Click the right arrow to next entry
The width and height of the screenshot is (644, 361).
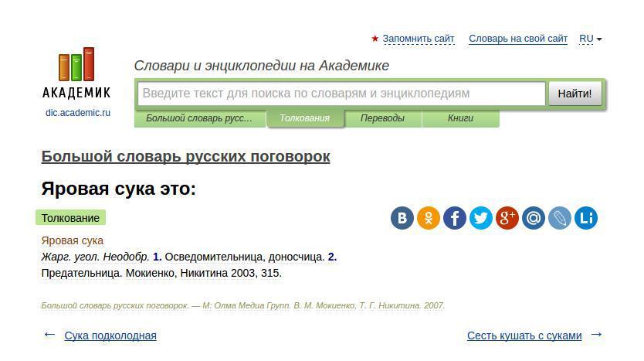click(596, 335)
